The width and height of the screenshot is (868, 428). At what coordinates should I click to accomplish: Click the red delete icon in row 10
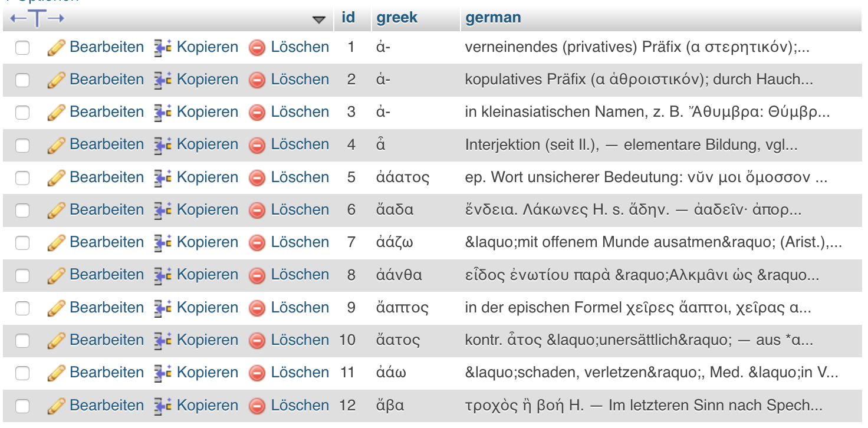(257, 340)
